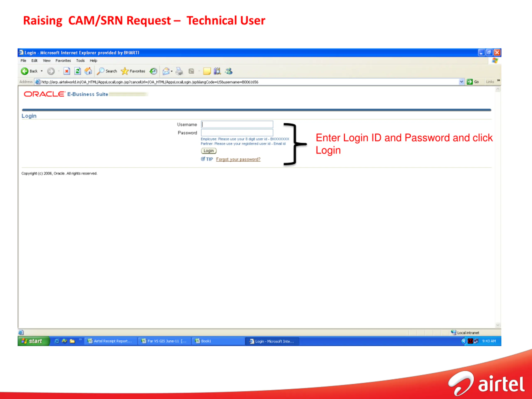Switch to Far VS GIS June-11 taskbar item

(x=165, y=341)
